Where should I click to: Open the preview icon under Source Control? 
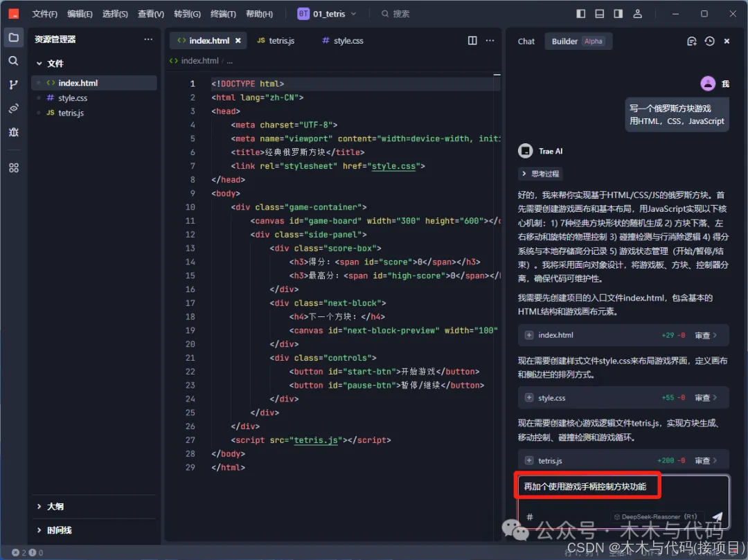click(13, 108)
